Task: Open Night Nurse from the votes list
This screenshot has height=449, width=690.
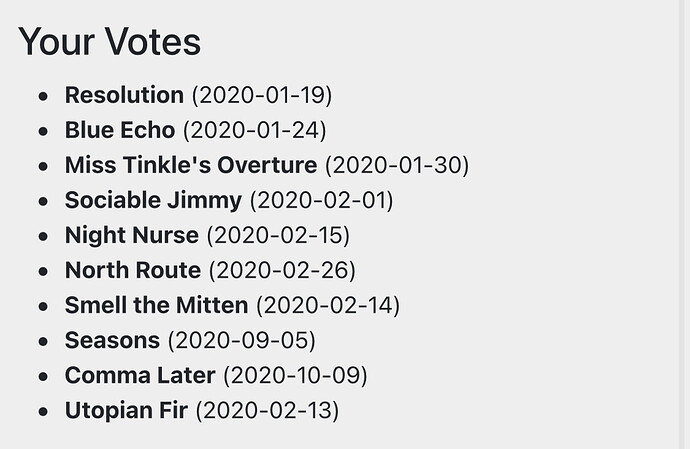Action: pyautogui.click(x=132, y=235)
